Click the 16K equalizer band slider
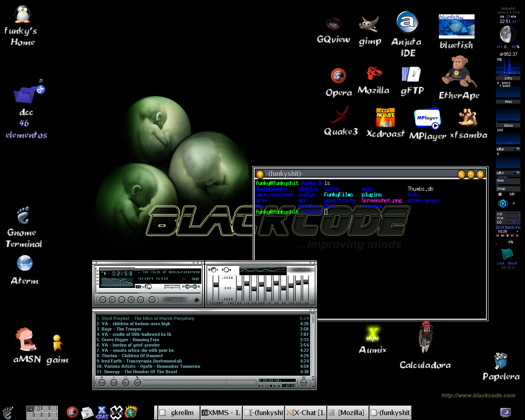 306,288
